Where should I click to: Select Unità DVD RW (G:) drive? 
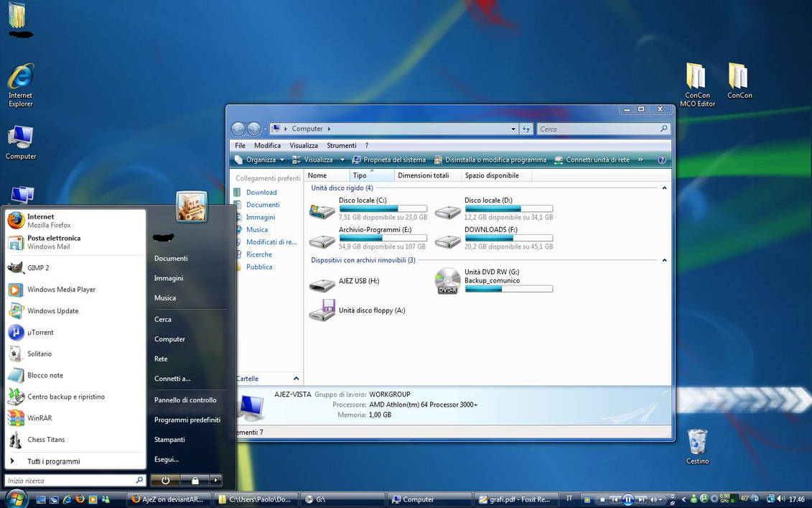[494, 281]
